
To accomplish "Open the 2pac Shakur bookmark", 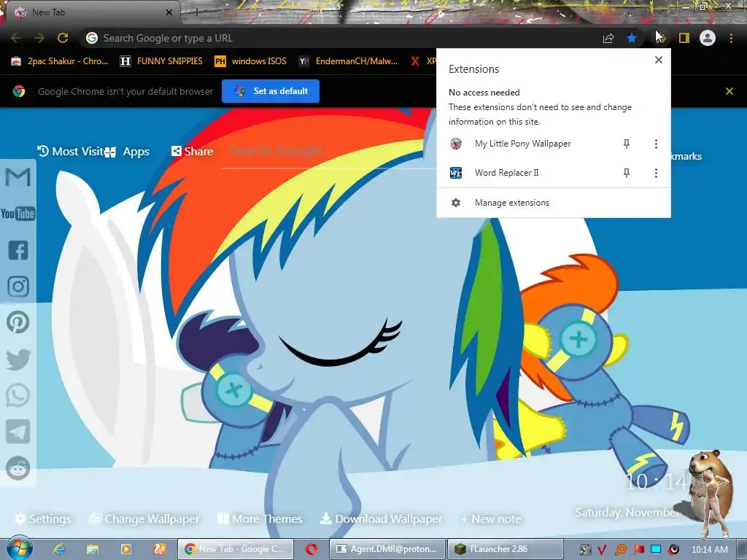I will pyautogui.click(x=61, y=61).
